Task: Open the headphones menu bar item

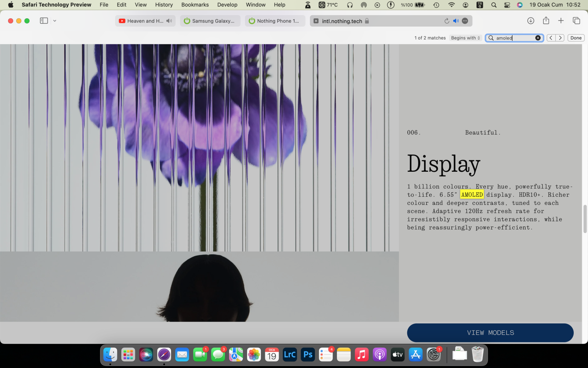Action: 350,5
